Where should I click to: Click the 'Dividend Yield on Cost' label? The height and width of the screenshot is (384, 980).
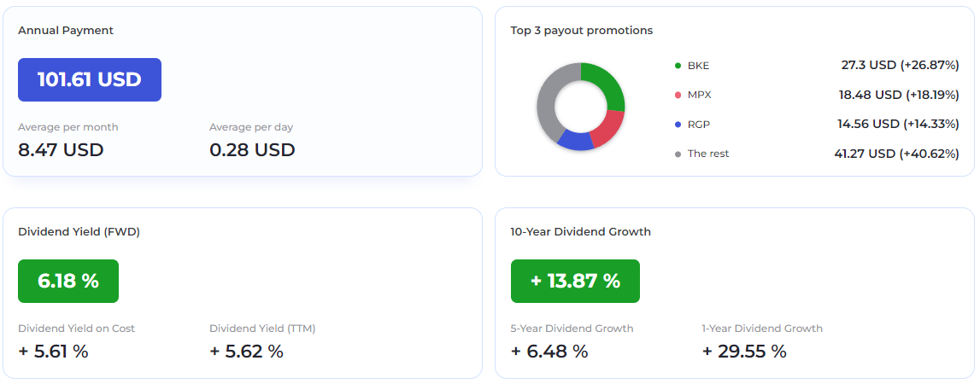76,329
